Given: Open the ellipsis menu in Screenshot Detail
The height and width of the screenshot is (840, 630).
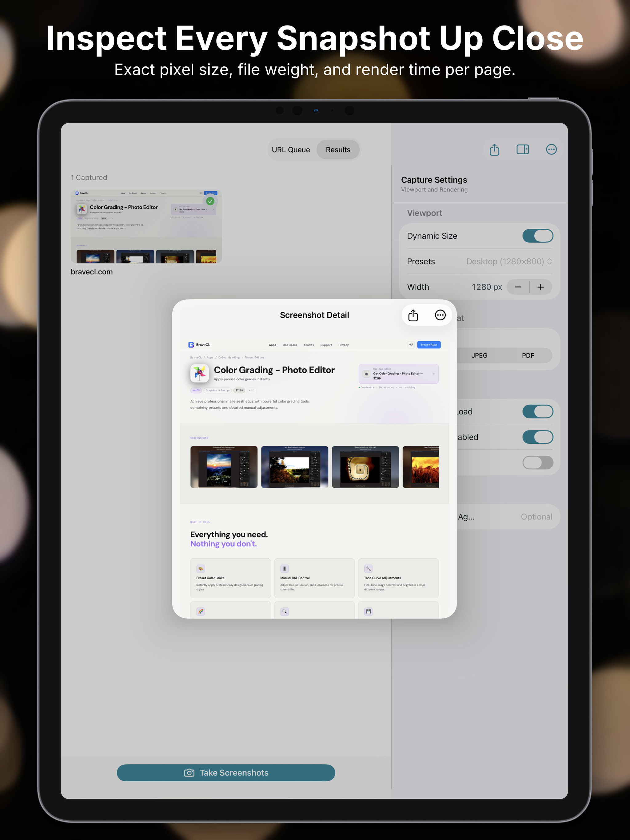Looking at the screenshot, I should click(x=441, y=315).
